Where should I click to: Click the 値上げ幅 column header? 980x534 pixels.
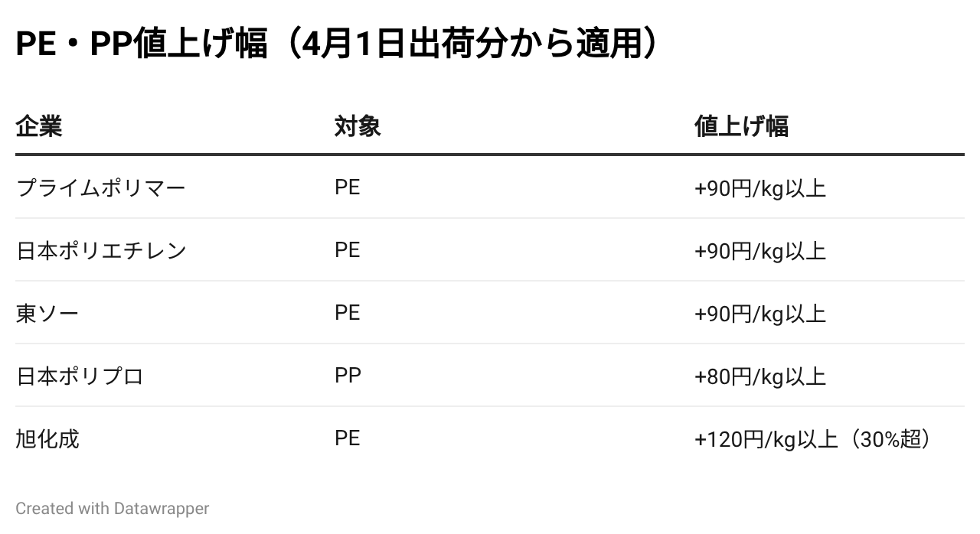[741, 125]
